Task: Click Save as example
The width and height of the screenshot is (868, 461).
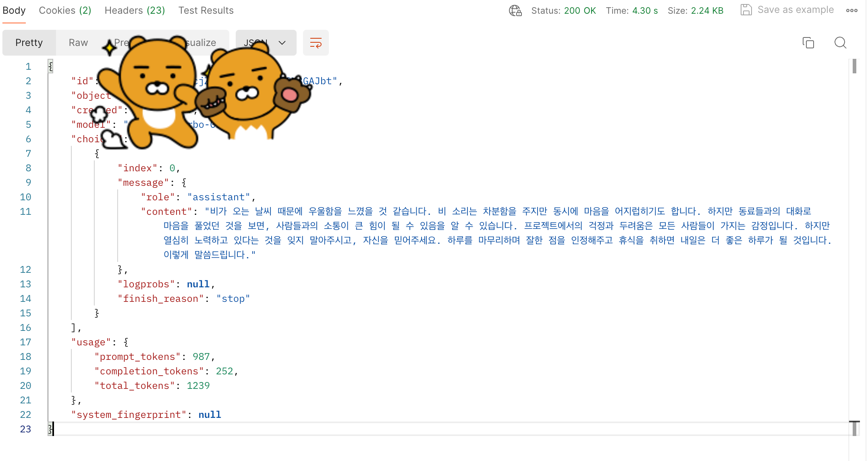Action: coord(795,10)
